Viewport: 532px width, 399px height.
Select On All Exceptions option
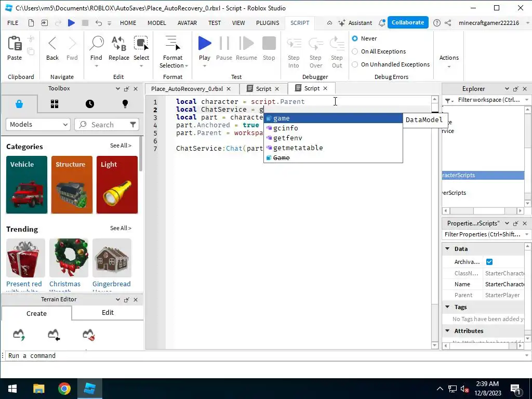tap(355, 51)
